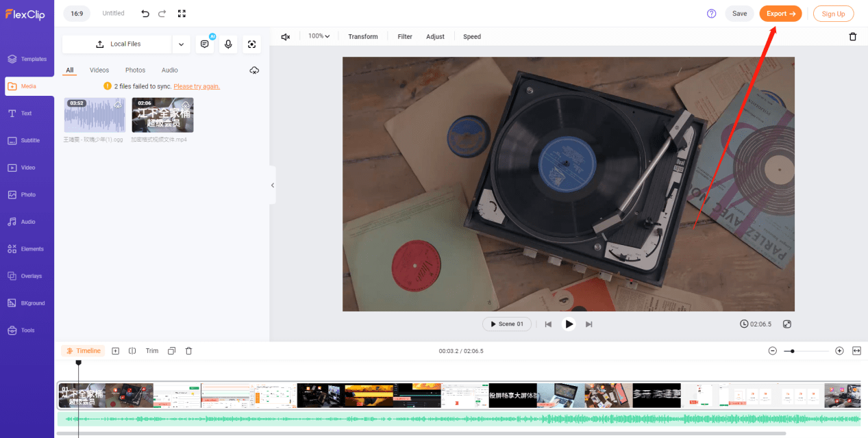Click the Save button
Image resolution: width=868 pixels, height=438 pixels.
(740, 14)
